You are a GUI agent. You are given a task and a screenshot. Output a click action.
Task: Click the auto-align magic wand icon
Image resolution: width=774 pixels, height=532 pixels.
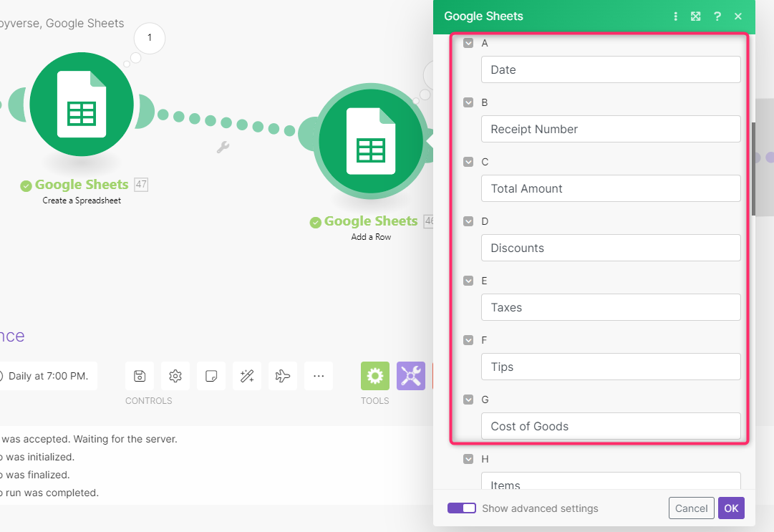[247, 376]
